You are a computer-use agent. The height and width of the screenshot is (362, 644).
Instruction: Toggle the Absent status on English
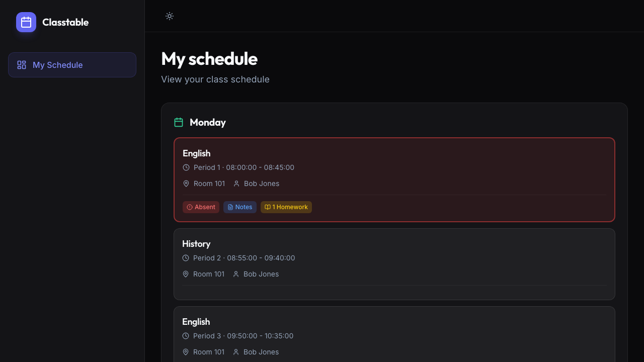click(201, 207)
